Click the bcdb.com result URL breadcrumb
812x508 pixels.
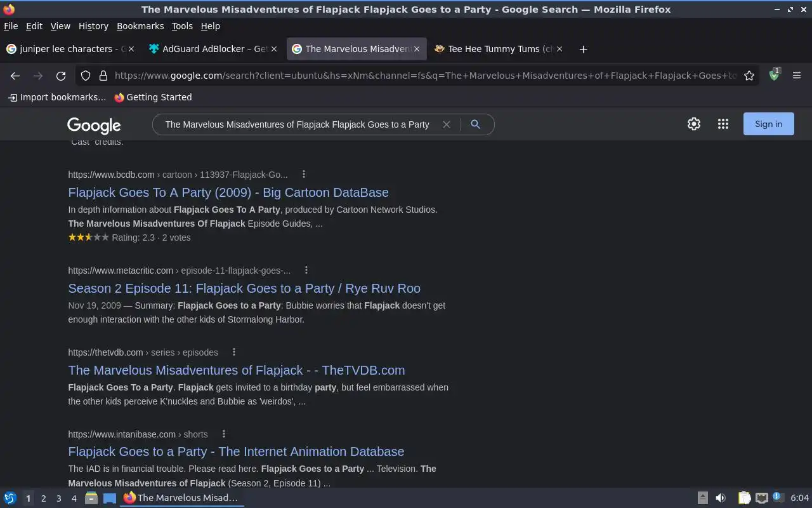(178, 175)
